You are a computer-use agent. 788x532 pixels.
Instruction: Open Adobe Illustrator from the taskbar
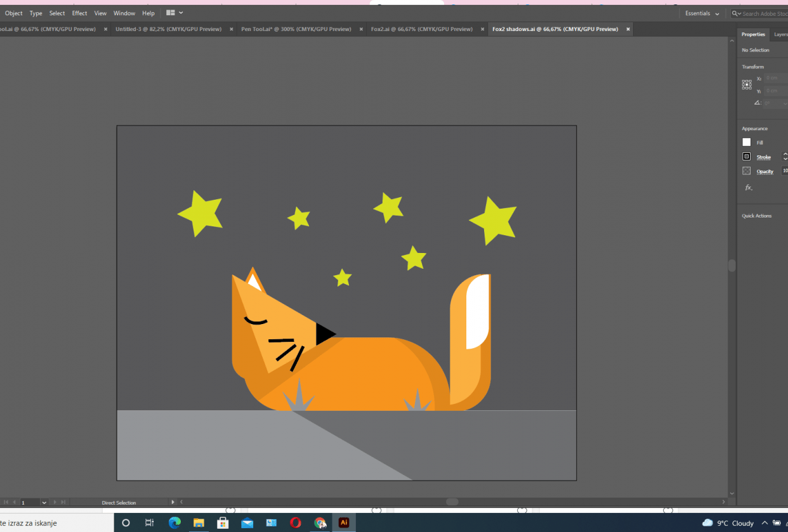click(343, 522)
